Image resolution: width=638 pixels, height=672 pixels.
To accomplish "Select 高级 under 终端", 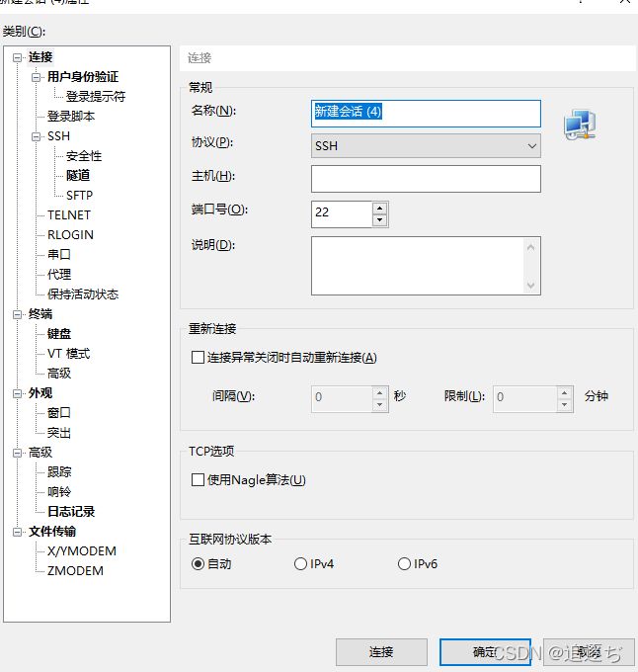I will [x=58, y=373].
